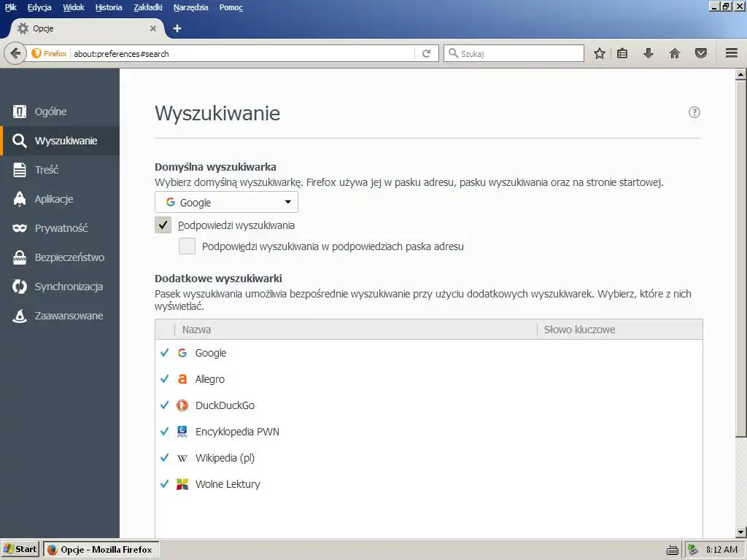
Task: Select the Encyklopedia PWN engine name text
Action: coord(237,432)
